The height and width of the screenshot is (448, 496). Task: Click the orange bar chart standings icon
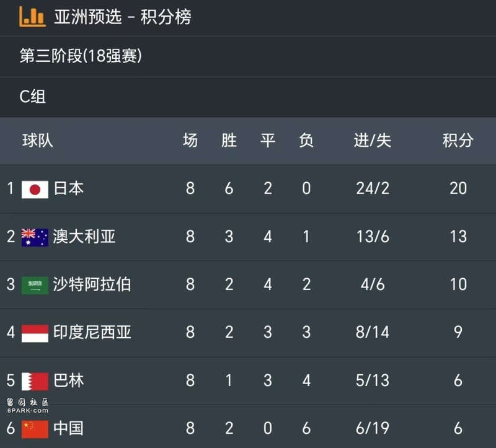(x=32, y=17)
